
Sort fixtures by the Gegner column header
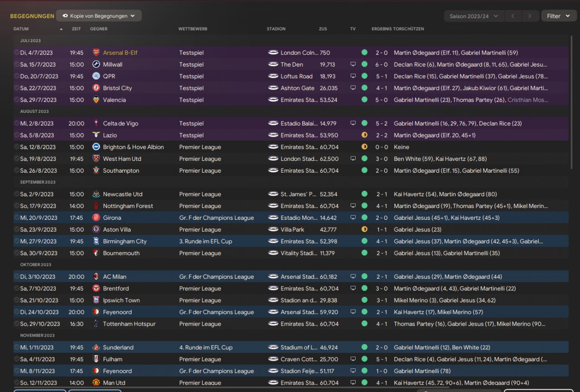[x=99, y=29]
